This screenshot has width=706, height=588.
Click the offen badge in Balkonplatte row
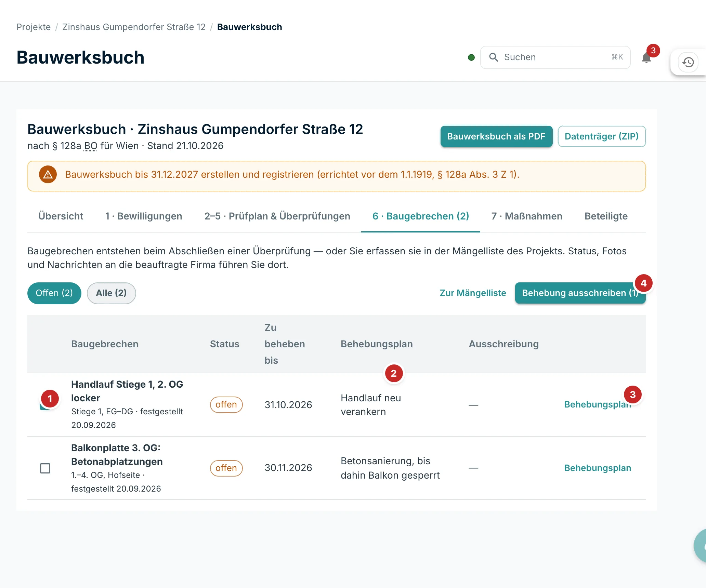226,468
